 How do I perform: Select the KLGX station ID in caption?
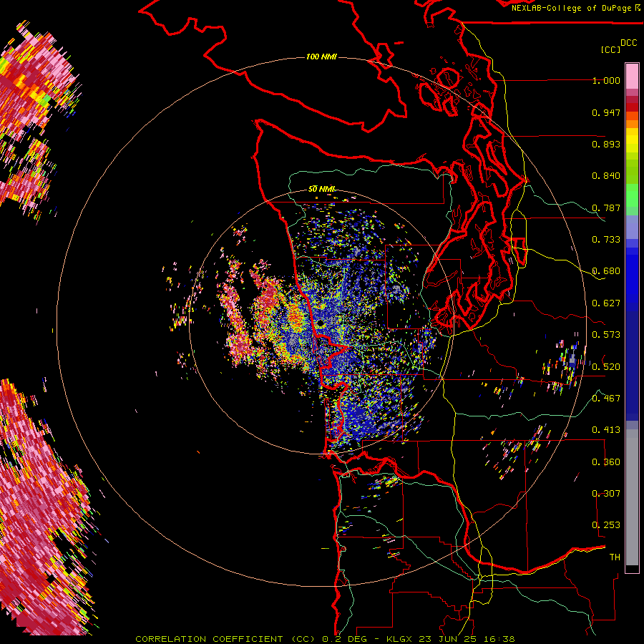(399, 639)
